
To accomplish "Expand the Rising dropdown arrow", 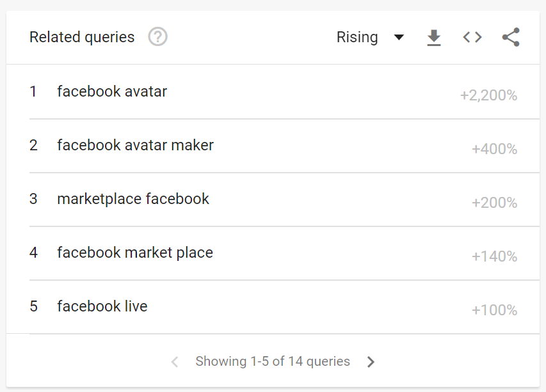I will (x=399, y=37).
